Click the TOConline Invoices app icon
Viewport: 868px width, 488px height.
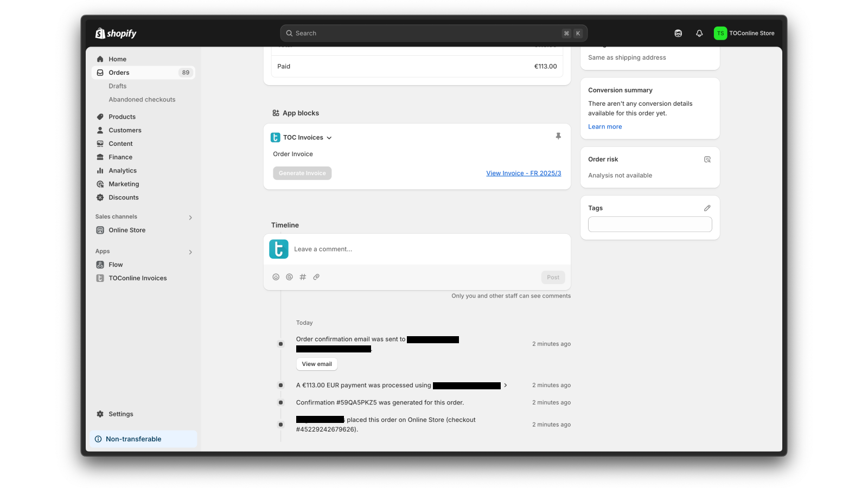click(100, 278)
